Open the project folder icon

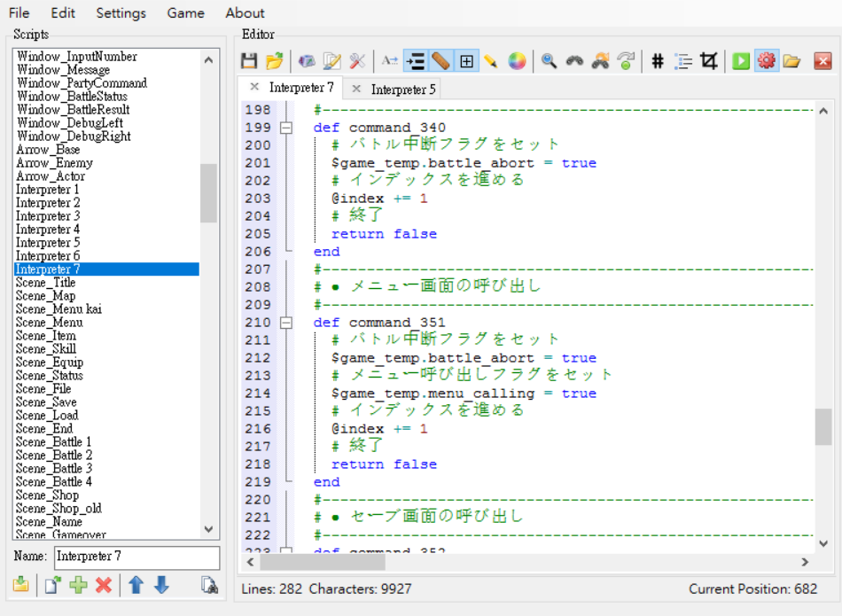791,61
